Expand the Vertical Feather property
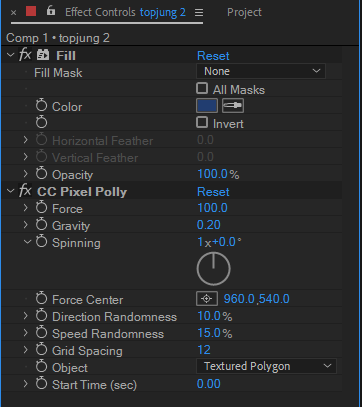 pyautogui.click(x=26, y=157)
